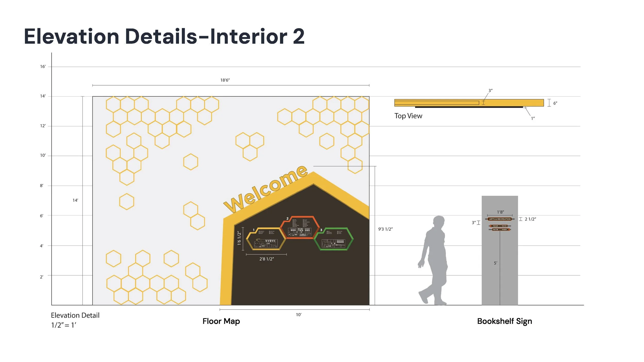
Task: Click the Arts & Recreation bookshelf sign
Action: [x=499, y=219]
